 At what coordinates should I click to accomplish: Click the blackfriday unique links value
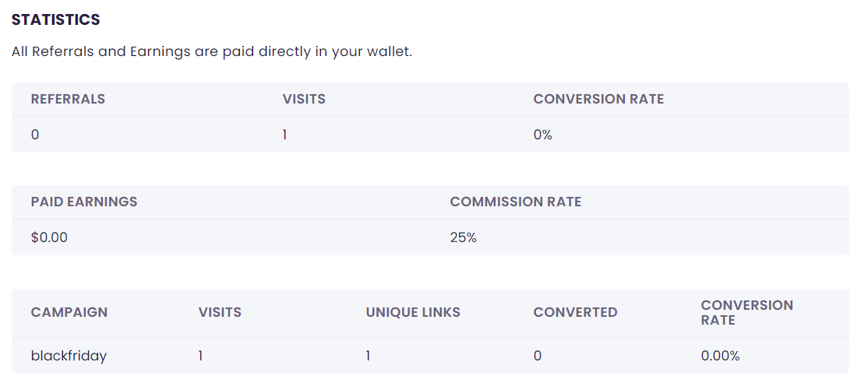click(369, 356)
